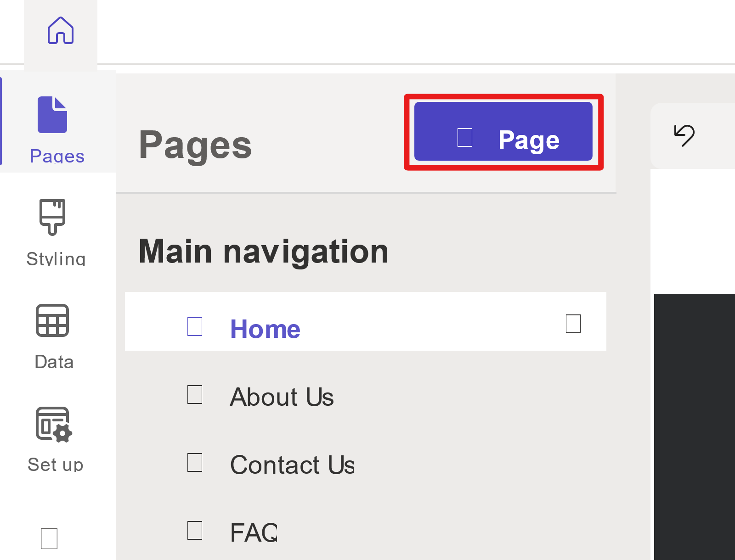Open Home page options on right
The height and width of the screenshot is (560, 735).
[573, 324]
